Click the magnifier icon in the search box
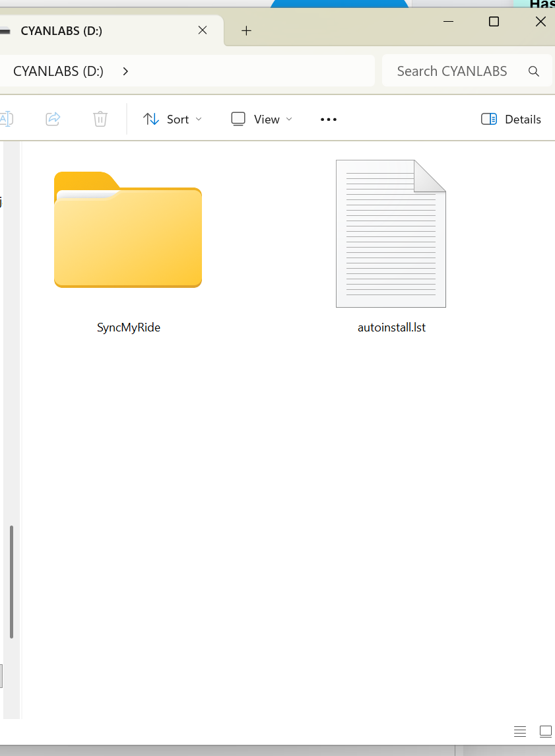Image resolution: width=555 pixels, height=756 pixels. (x=534, y=71)
